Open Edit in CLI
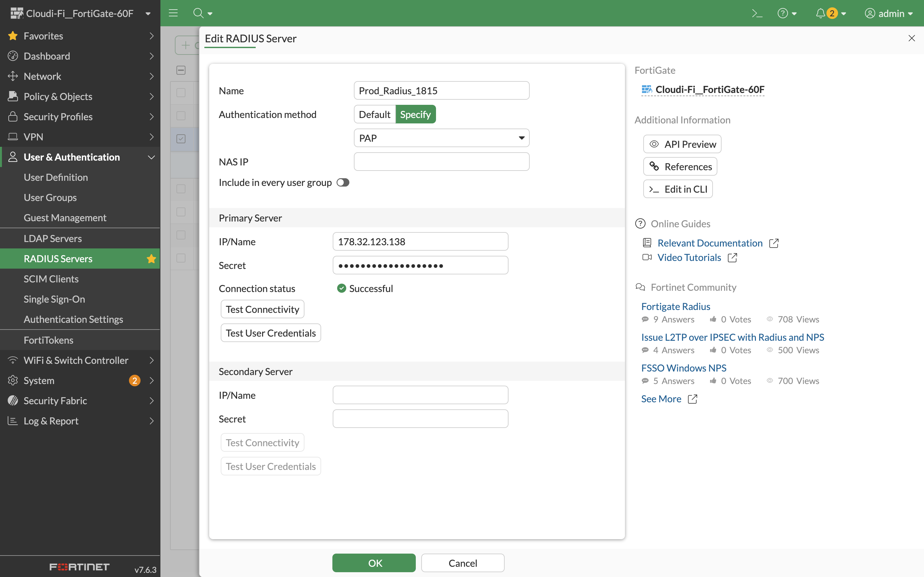Screen dimensions: 924x577 pyautogui.click(x=678, y=189)
